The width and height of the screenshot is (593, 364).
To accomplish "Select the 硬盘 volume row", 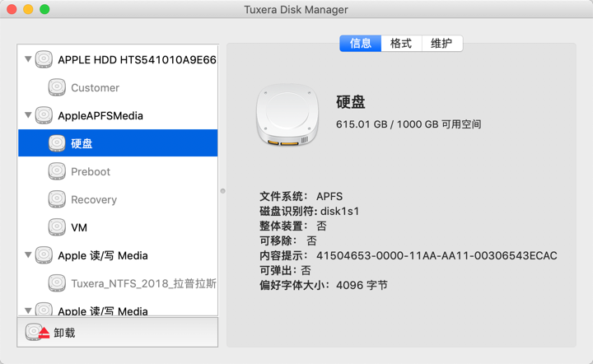I will coord(118,143).
